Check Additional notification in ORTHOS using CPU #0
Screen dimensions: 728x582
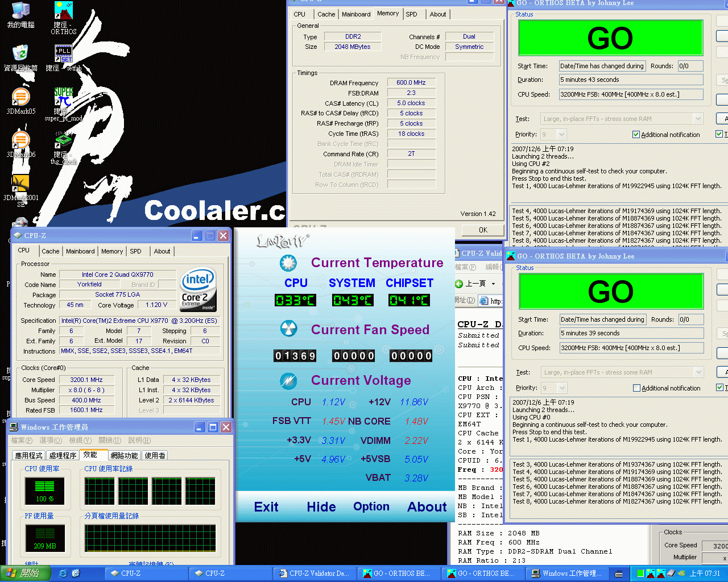[636, 388]
